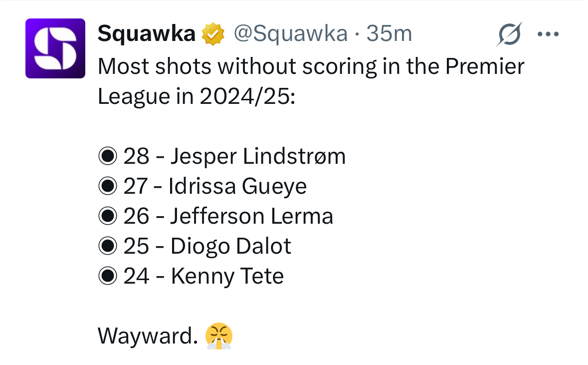Click the "24 - Kenny Tete" line
588x365 pixels.
[203, 276]
